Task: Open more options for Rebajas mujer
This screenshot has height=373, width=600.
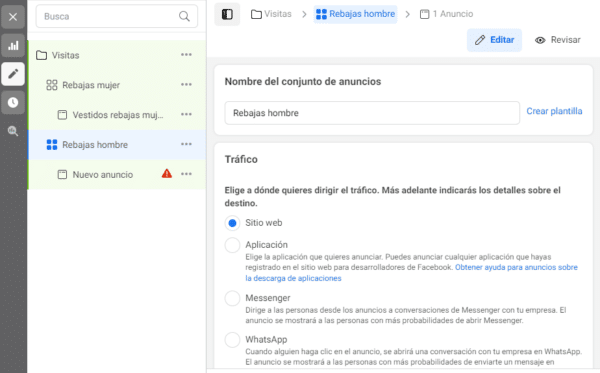Action: pyautogui.click(x=186, y=85)
